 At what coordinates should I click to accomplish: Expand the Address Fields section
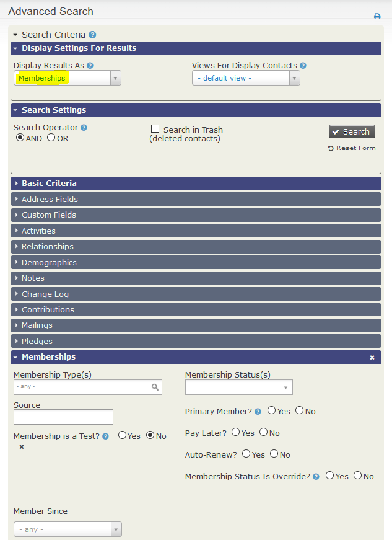point(50,200)
